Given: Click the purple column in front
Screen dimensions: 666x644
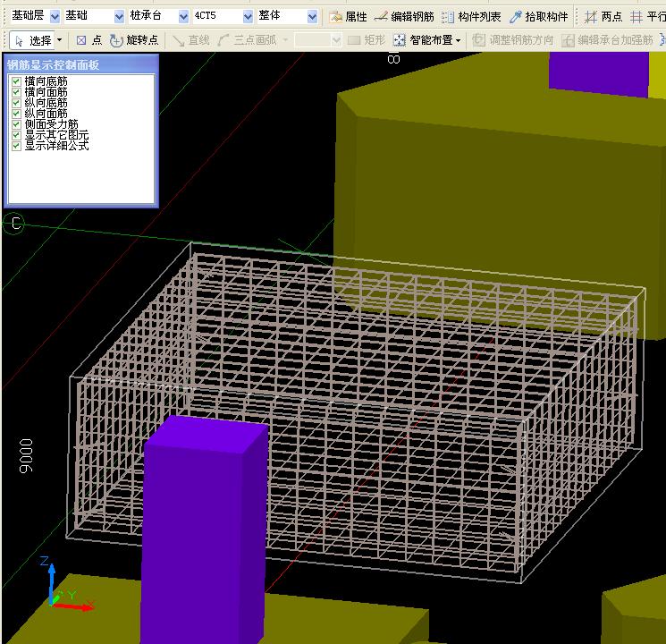Looking at the screenshot, I should pyautogui.click(x=203, y=528).
